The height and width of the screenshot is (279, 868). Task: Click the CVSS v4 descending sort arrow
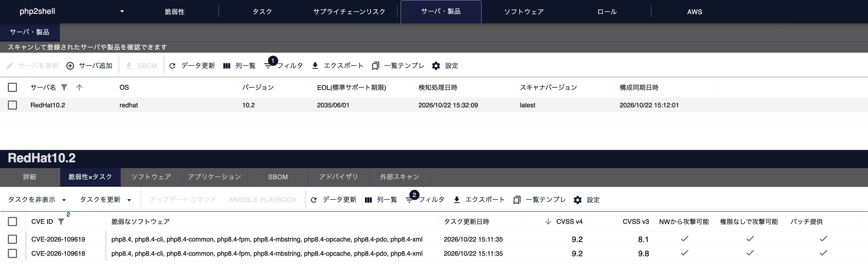pos(548,222)
